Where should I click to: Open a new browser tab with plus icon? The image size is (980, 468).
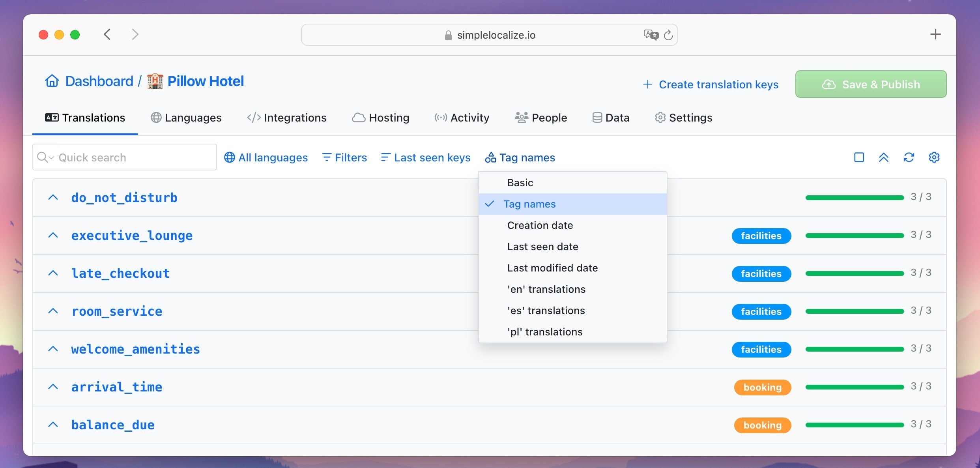(x=935, y=34)
